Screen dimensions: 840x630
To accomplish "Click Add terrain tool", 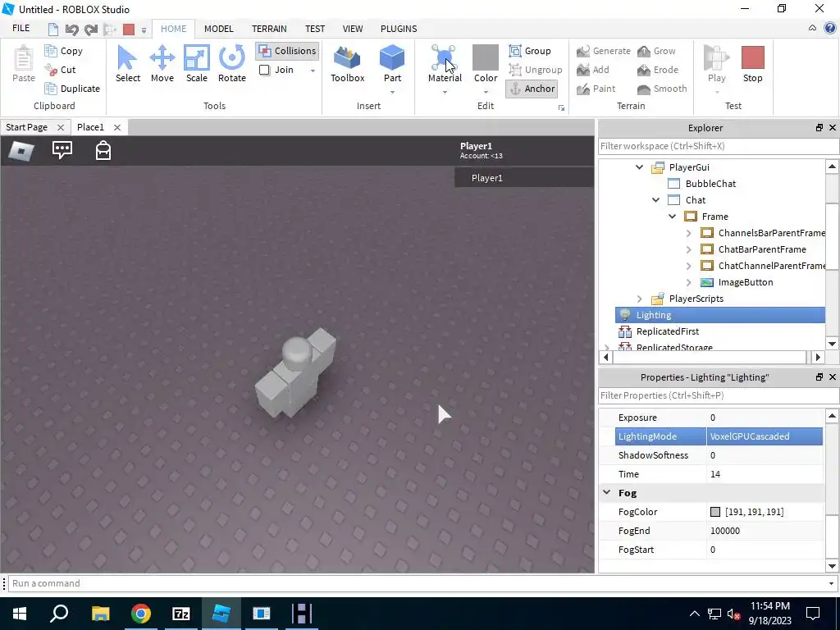I will click(592, 70).
